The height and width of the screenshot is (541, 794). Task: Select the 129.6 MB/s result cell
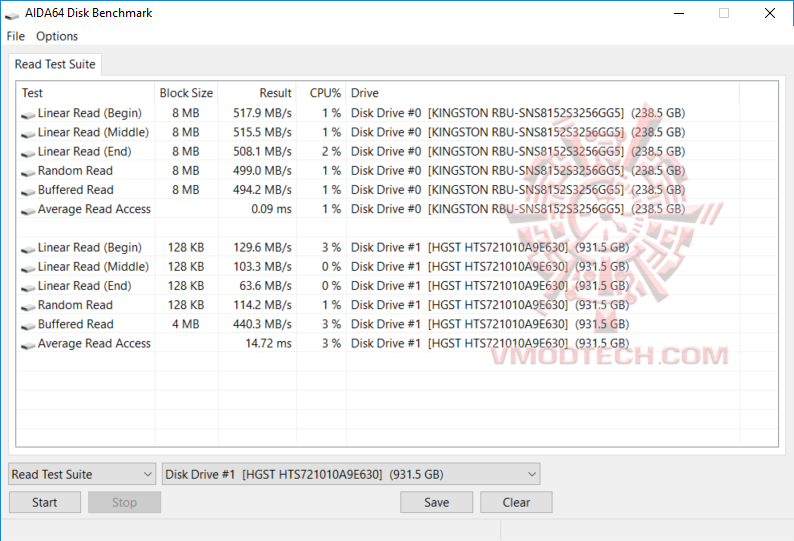coord(262,248)
